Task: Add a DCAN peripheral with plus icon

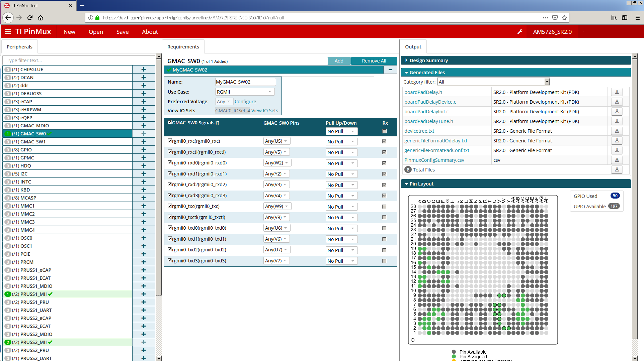Action: [144, 78]
